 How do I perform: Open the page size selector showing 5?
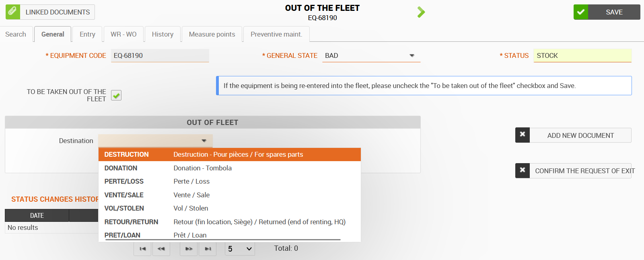[x=240, y=249]
